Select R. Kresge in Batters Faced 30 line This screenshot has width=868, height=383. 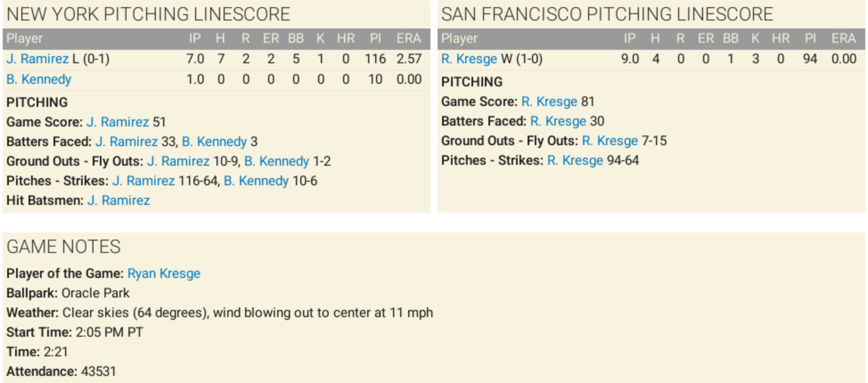(558, 121)
